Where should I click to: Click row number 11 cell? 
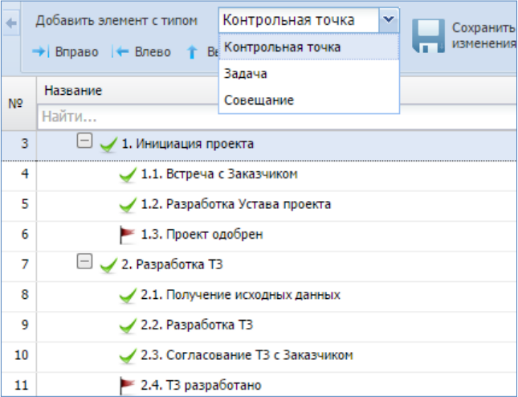pyautogui.click(x=19, y=385)
